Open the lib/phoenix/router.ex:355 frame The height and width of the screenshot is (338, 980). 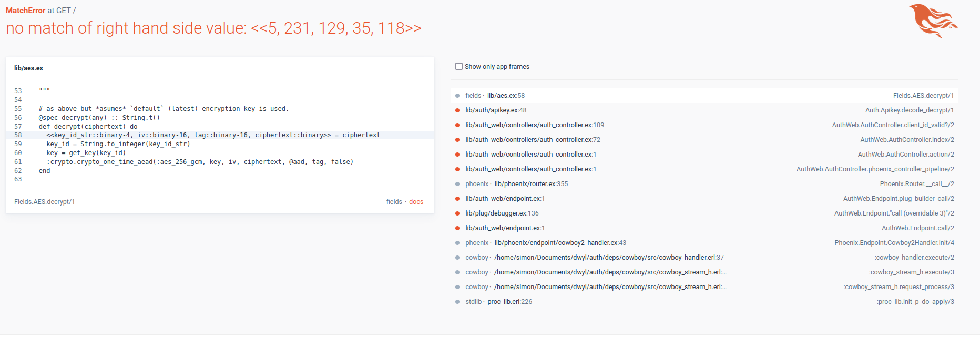pyautogui.click(x=705, y=184)
